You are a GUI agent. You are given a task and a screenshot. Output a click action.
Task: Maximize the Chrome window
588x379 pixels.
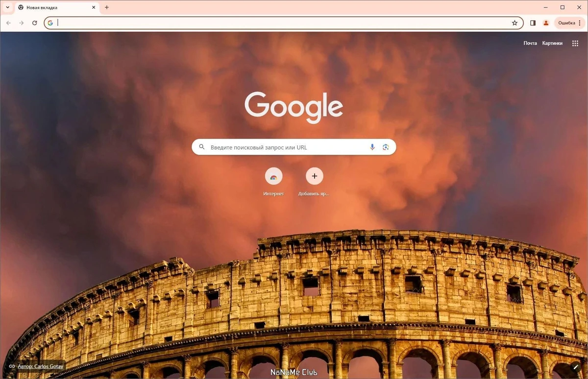point(563,7)
